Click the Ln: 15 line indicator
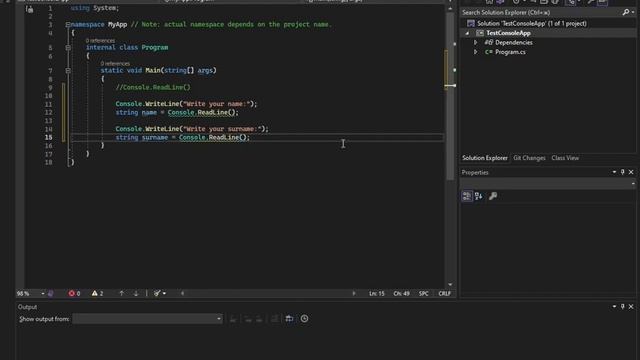The image size is (640, 360). [377, 293]
